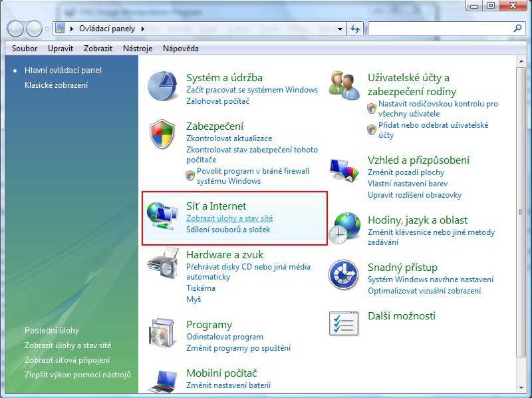Click Optimalizovat vizuální zobrazení link
Viewport: 532px width, 398px height.
pyautogui.click(x=424, y=291)
